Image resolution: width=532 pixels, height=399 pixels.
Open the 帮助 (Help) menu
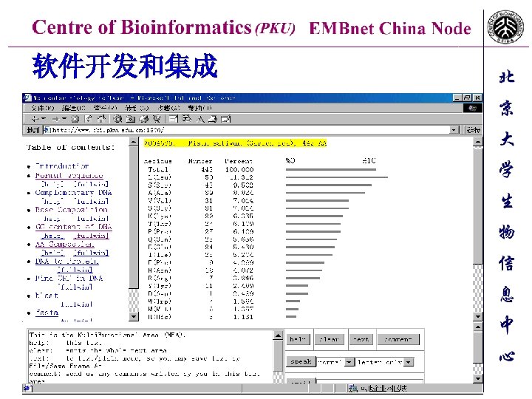point(199,108)
